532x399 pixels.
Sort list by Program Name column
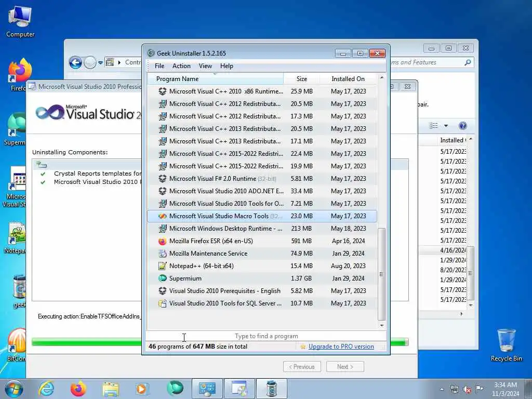coord(216,79)
